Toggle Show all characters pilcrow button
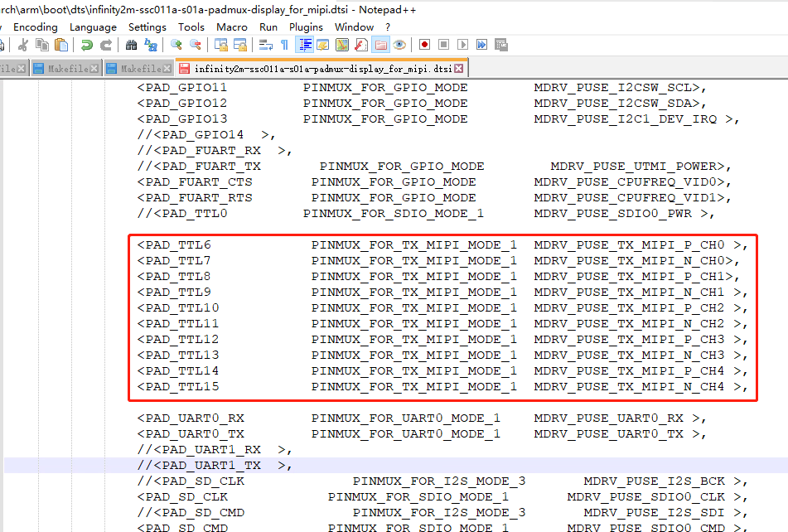 (285, 45)
